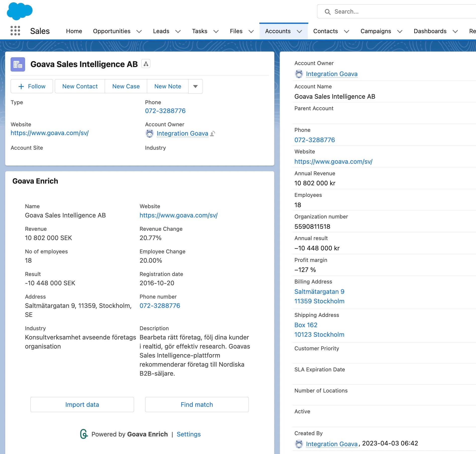View account hierarchy icon next to title
Viewport: 476px width, 454px height.
point(146,64)
